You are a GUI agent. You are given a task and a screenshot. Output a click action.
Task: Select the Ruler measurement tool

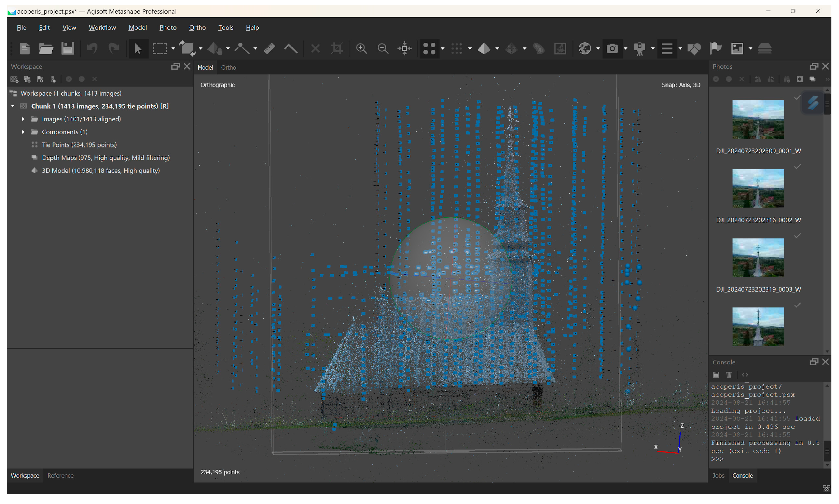pos(270,49)
